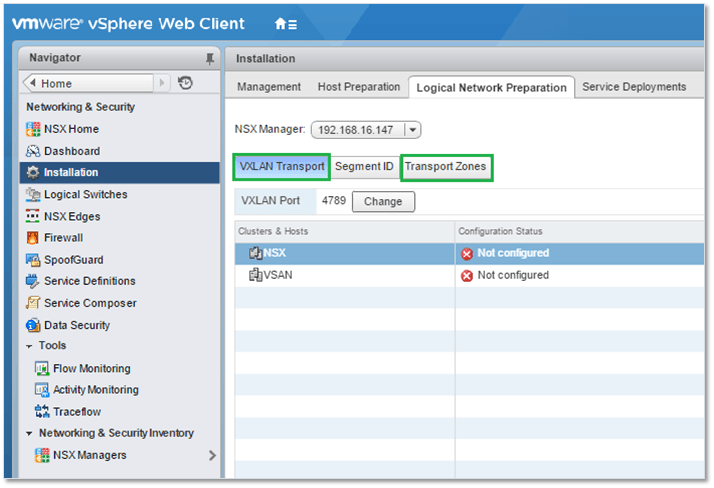Click the Clusters & Hosts column header
The width and height of the screenshot is (714, 488).
pyautogui.click(x=345, y=231)
